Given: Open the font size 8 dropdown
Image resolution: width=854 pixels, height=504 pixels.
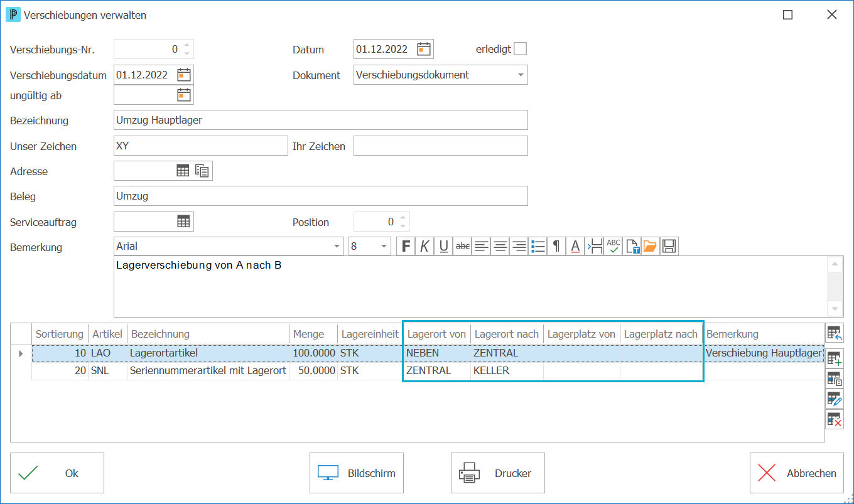Looking at the screenshot, I should 384,247.
